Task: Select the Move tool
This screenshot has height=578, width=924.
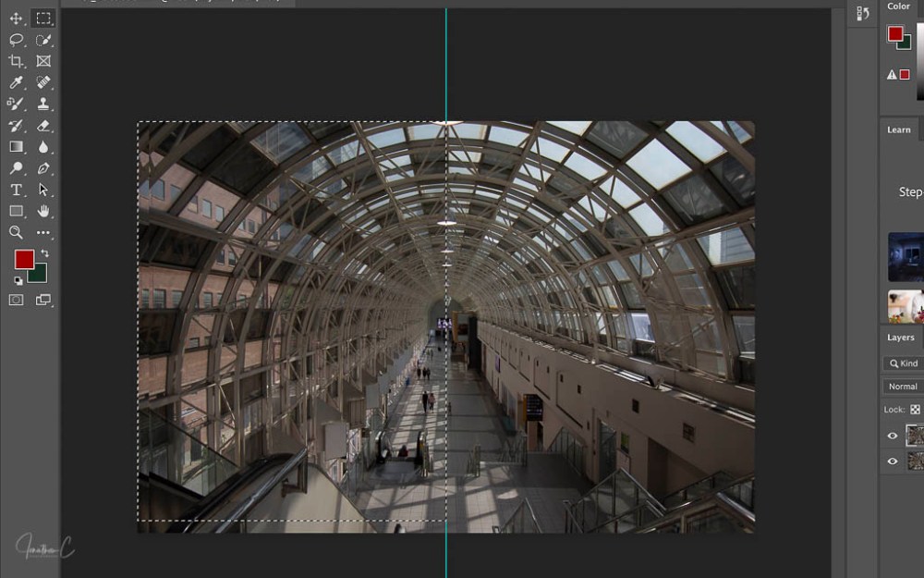Action: coord(16,18)
